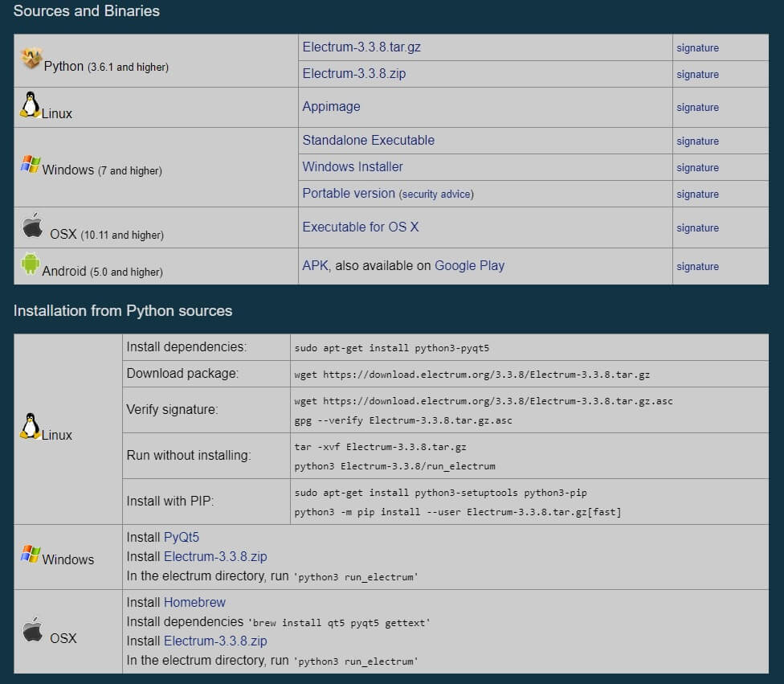Click the 'Python (3.6.1 and higher)' label
The image size is (784, 684).
coord(106,67)
